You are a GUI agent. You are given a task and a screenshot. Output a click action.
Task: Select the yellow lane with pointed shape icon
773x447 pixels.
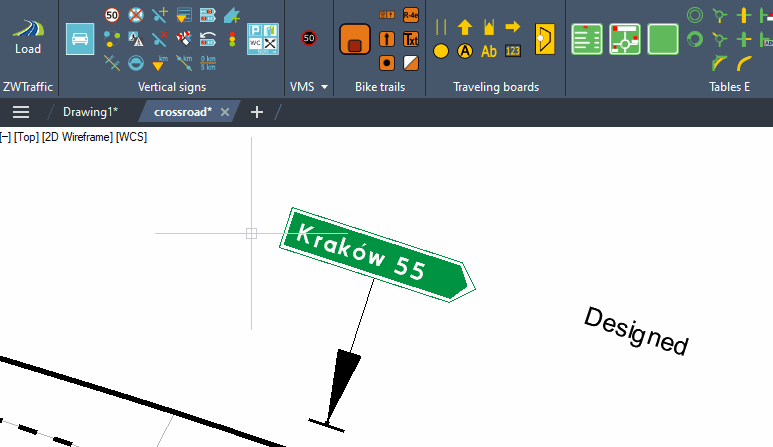[489, 27]
